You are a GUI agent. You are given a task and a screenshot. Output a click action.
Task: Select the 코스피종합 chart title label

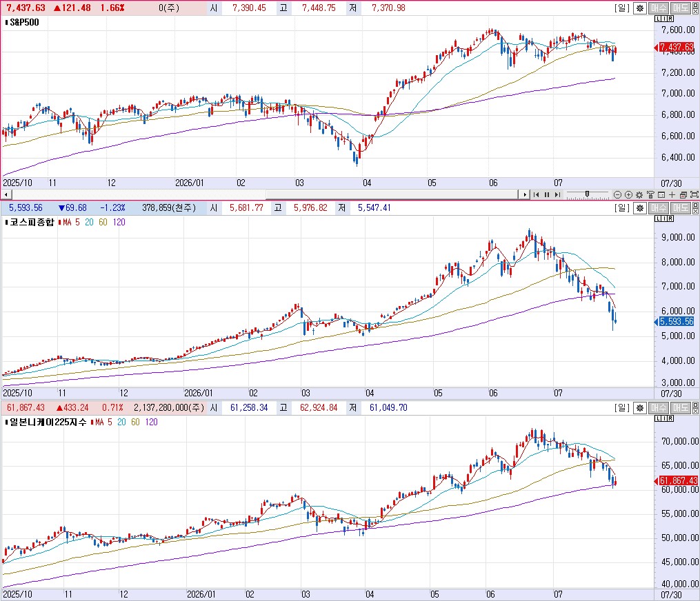click(x=32, y=222)
